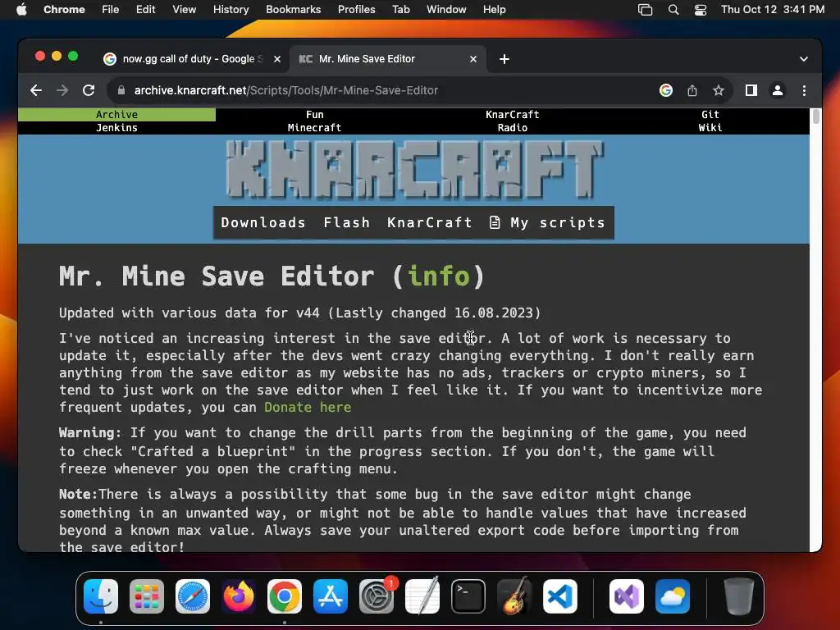This screenshot has width=840, height=630.
Task: Open the Edit menu
Action: 146,10
